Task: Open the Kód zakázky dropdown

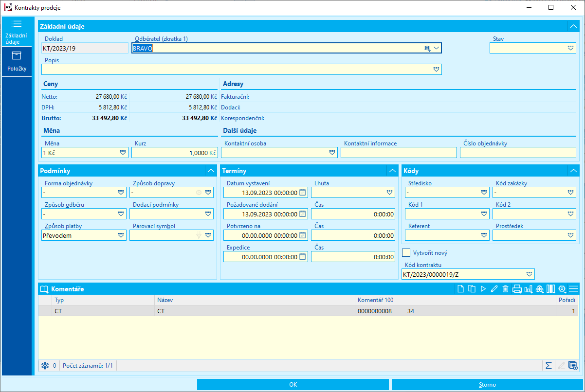Action: pyautogui.click(x=571, y=193)
